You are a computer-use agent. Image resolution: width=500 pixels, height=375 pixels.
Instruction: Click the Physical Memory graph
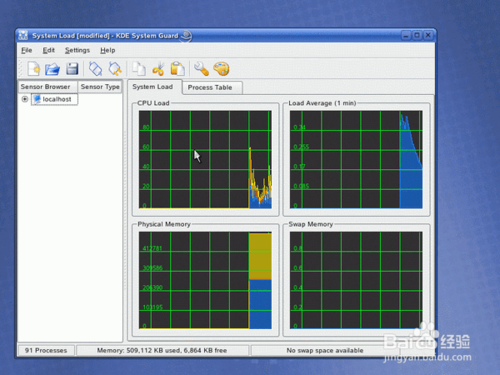click(205, 280)
